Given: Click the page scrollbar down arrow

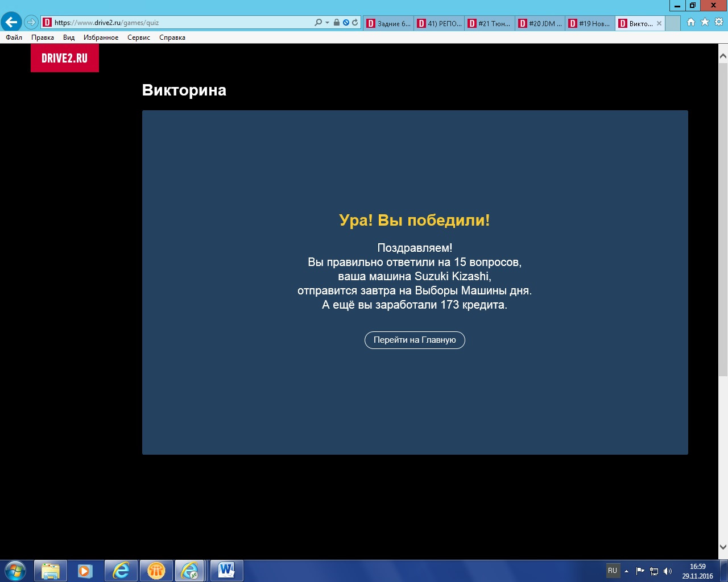Looking at the screenshot, I should point(723,547).
